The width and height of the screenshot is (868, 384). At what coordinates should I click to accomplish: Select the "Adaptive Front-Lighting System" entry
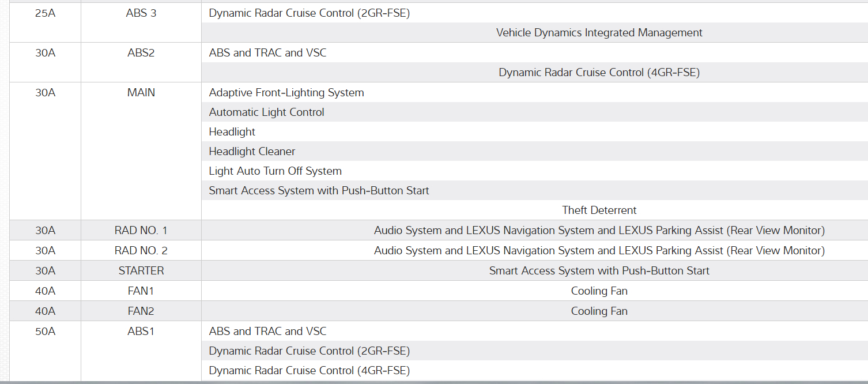[x=286, y=93]
